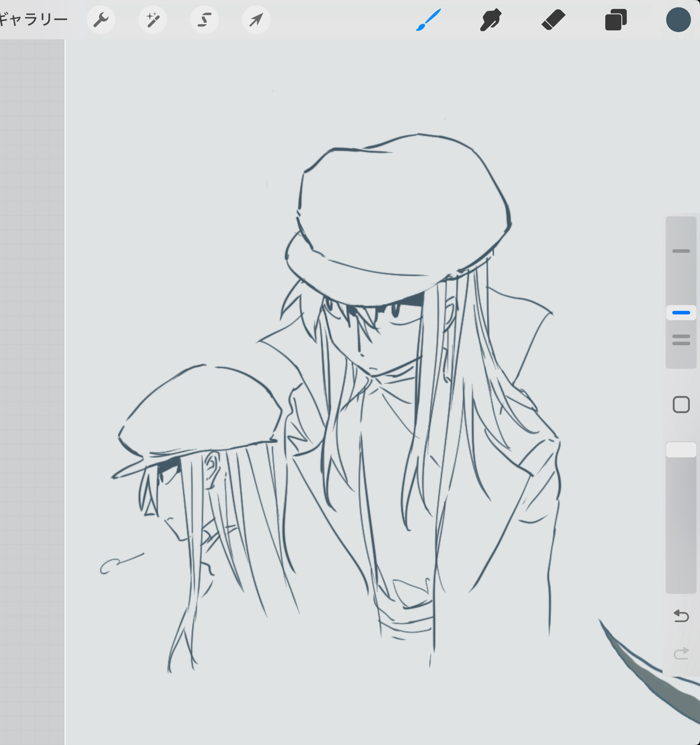
Task: Activate the Transform arrow tool
Action: [256, 20]
